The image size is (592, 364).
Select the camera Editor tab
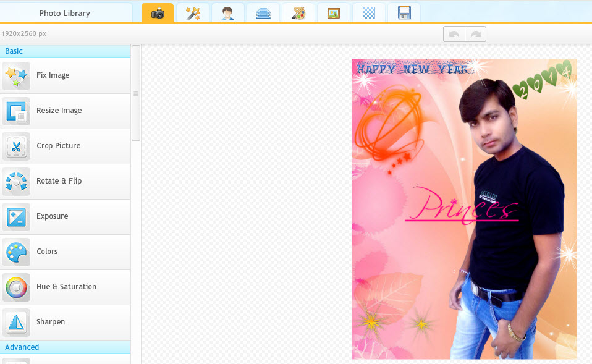(x=157, y=12)
